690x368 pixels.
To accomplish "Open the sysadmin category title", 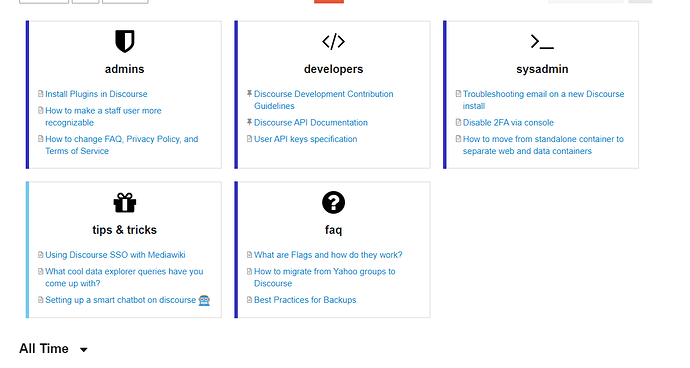I will tap(542, 69).
